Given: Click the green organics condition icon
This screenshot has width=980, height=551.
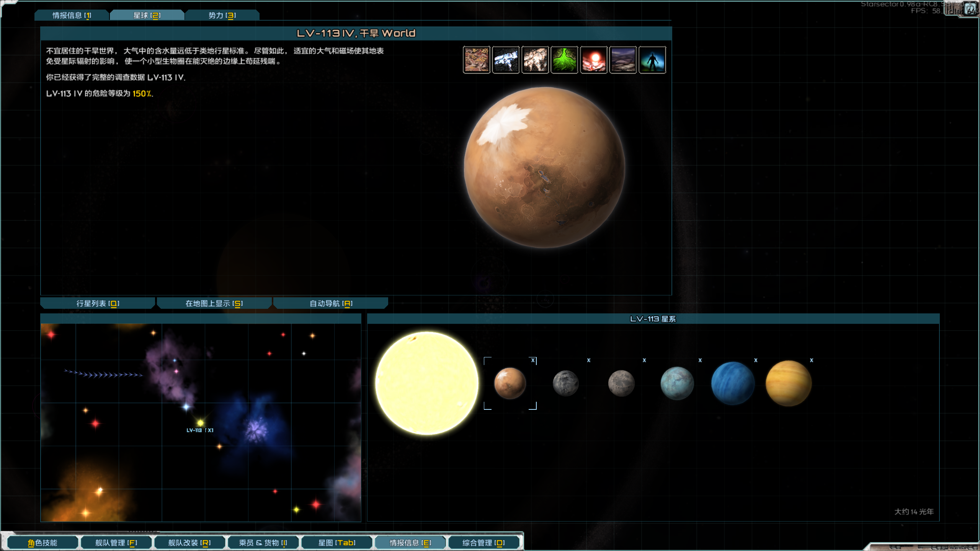Looking at the screenshot, I should [x=564, y=60].
